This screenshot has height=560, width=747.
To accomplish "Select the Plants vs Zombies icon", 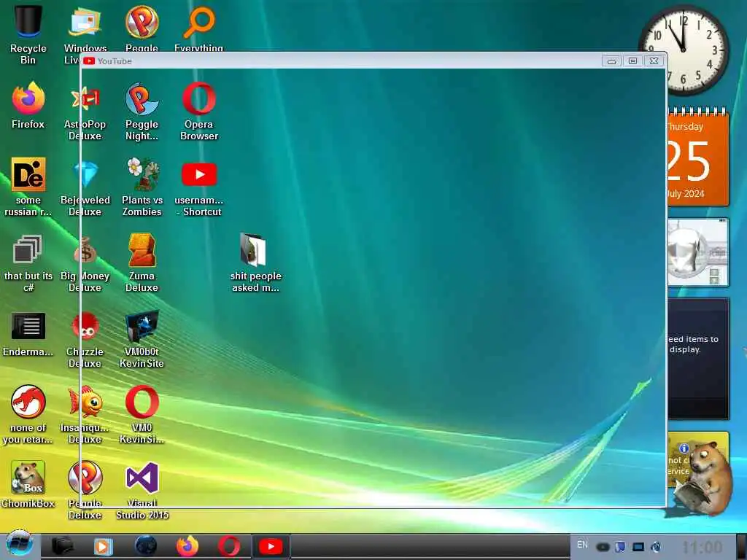I will [142, 174].
